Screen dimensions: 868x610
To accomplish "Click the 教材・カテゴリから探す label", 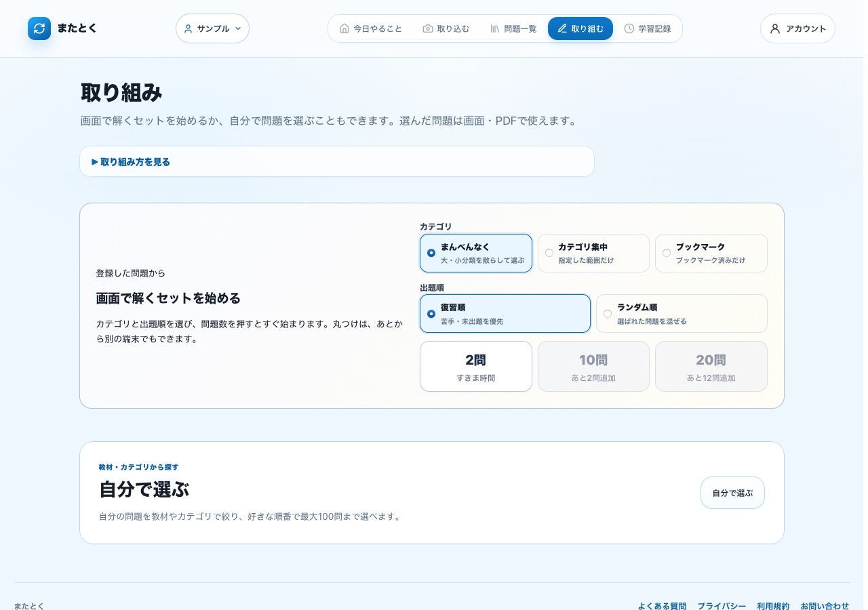I will click(x=138, y=467).
